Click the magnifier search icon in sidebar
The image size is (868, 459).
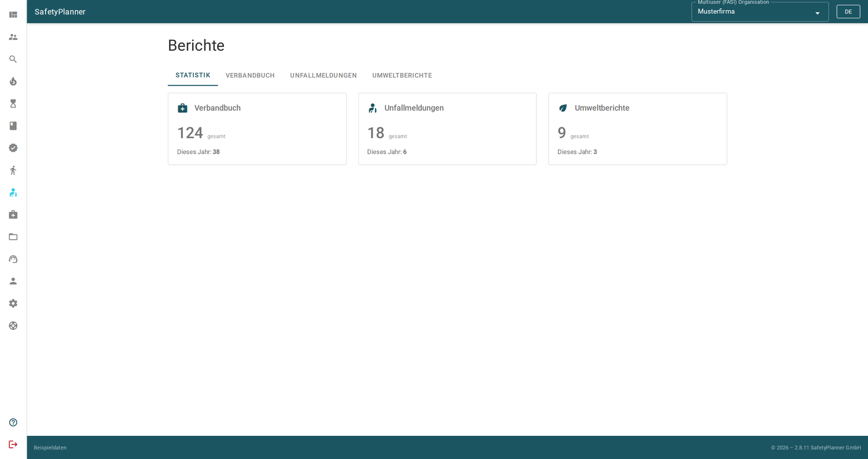tap(13, 59)
